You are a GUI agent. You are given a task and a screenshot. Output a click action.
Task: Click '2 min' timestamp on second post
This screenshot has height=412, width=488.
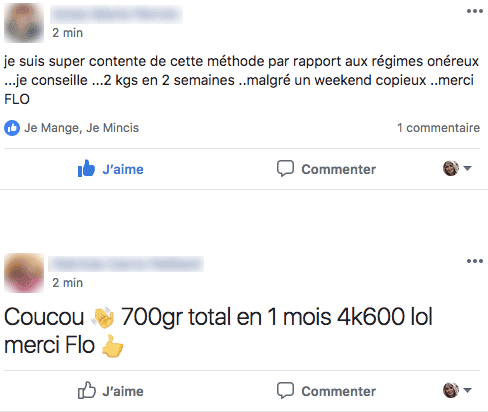(67, 283)
